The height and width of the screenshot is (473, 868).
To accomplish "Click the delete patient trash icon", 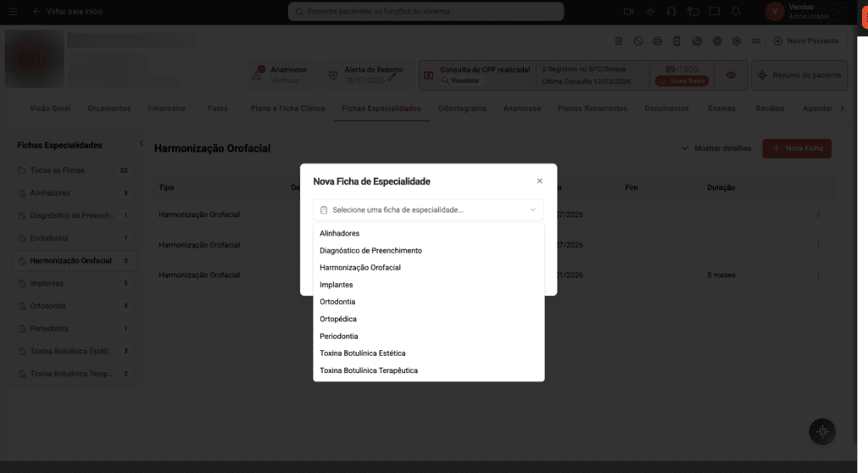I will pos(619,41).
